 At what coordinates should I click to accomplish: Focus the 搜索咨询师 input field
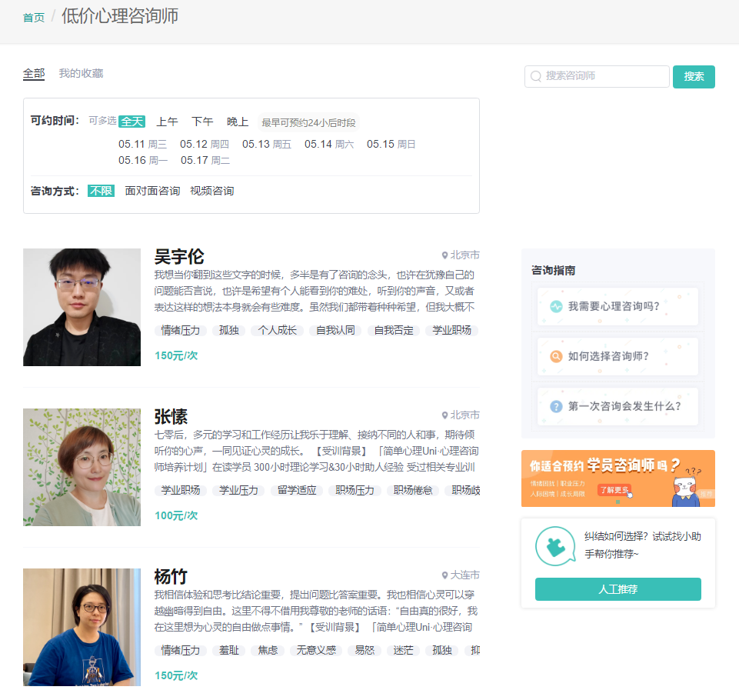(604, 76)
